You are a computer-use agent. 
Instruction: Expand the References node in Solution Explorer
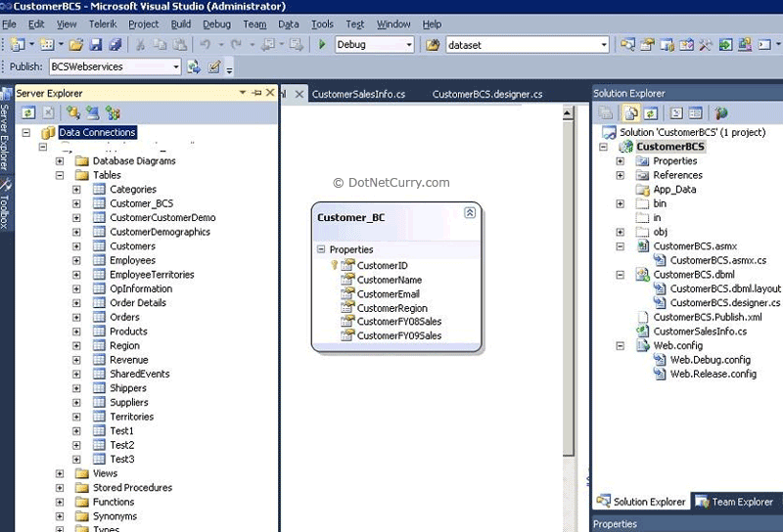tap(621, 176)
